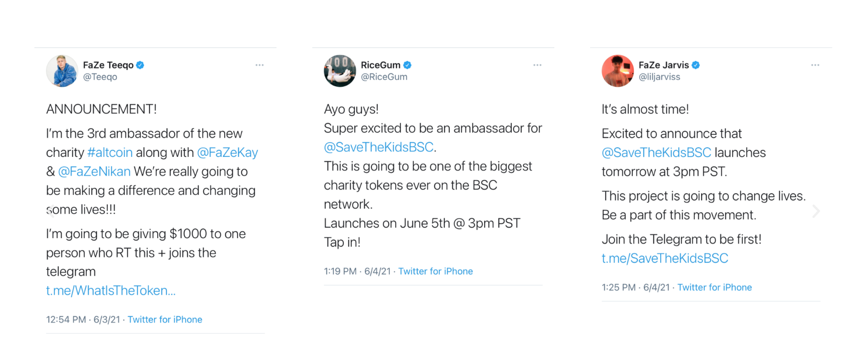Viewport: 868px width, 361px height.
Task: Click the @liljarviss handle
Action: (x=659, y=77)
